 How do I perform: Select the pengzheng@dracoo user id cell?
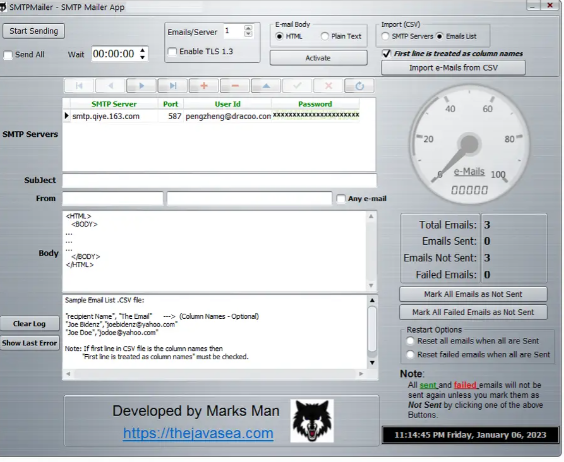pyautogui.click(x=228, y=116)
